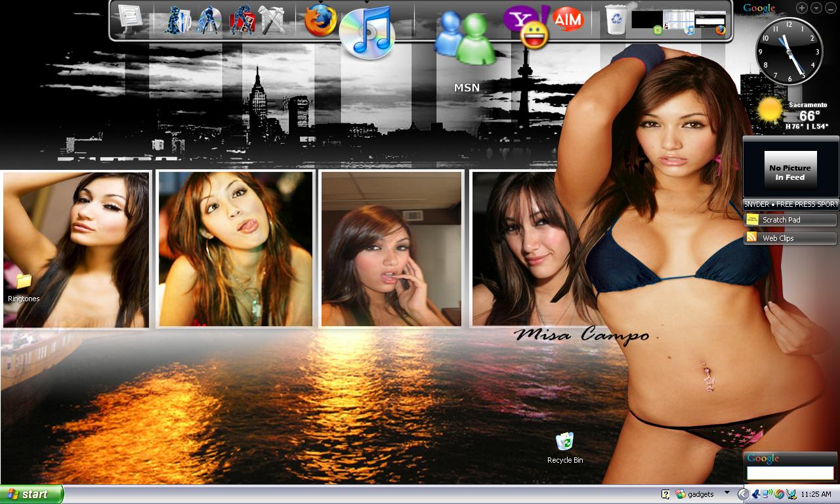Select the black minimized window thumbnail in dock

coord(647,21)
